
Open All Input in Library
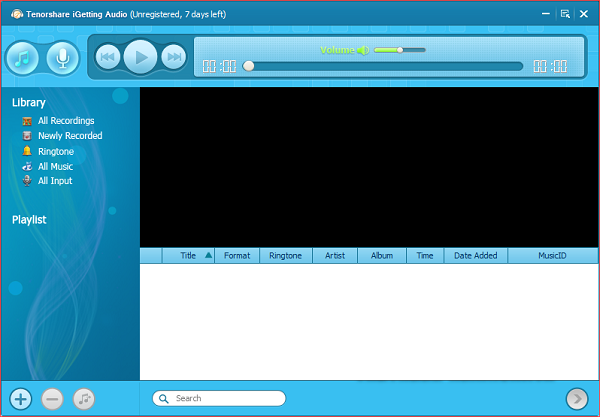click(x=54, y=182)
